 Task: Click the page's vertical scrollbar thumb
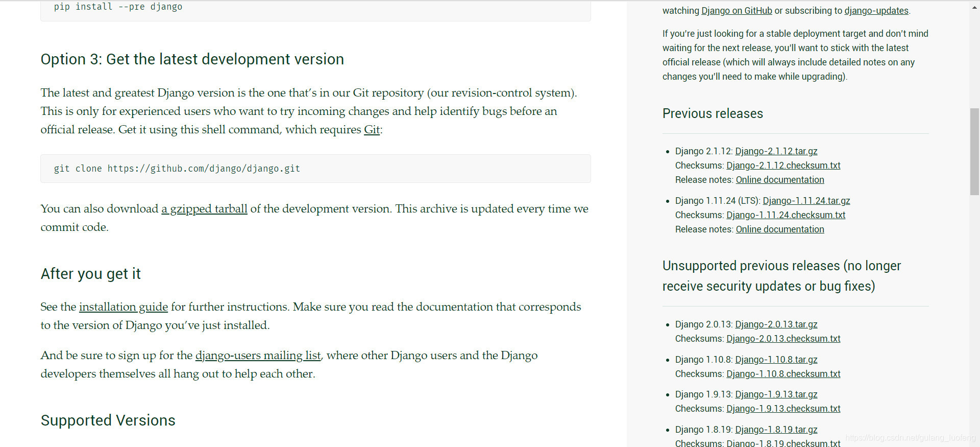974,152
